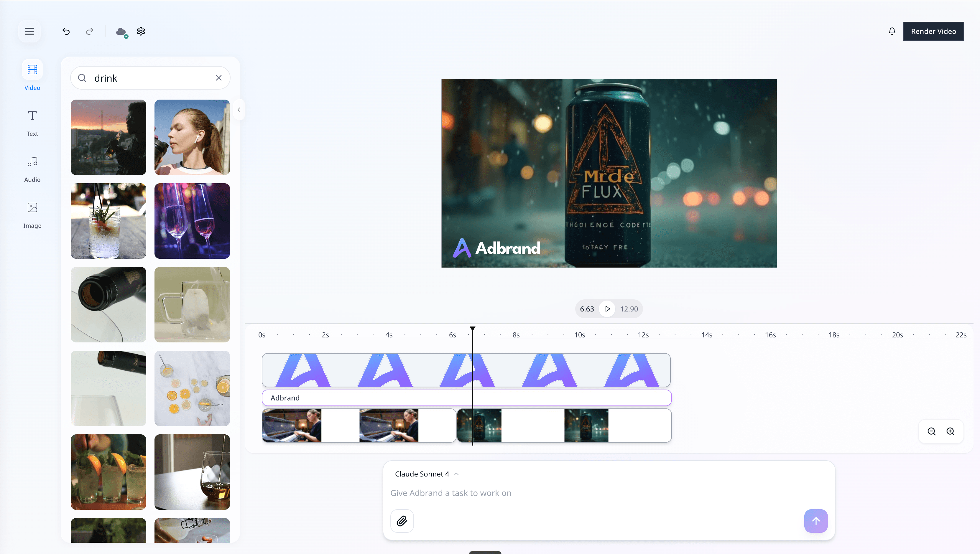Zoom in the timeline
This screenshot has height=554, width=980.
tap(950, 431)
